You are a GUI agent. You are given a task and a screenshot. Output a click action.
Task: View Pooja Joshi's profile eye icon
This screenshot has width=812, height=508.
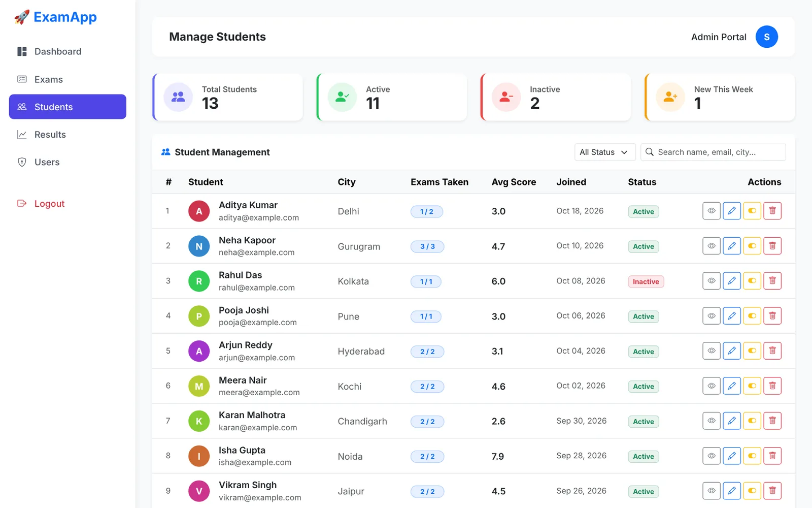(712, 316)
